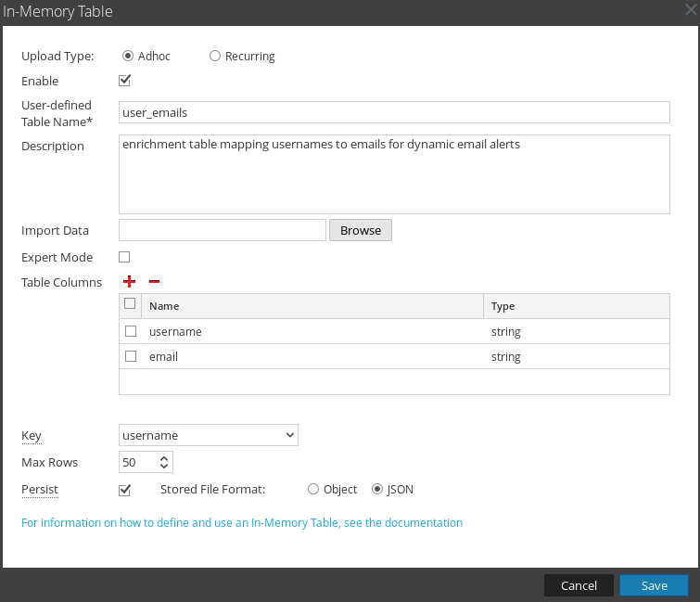Screen dimensions: 700x602
Task: Click the red plus add column icon
Action: [129, 282]
